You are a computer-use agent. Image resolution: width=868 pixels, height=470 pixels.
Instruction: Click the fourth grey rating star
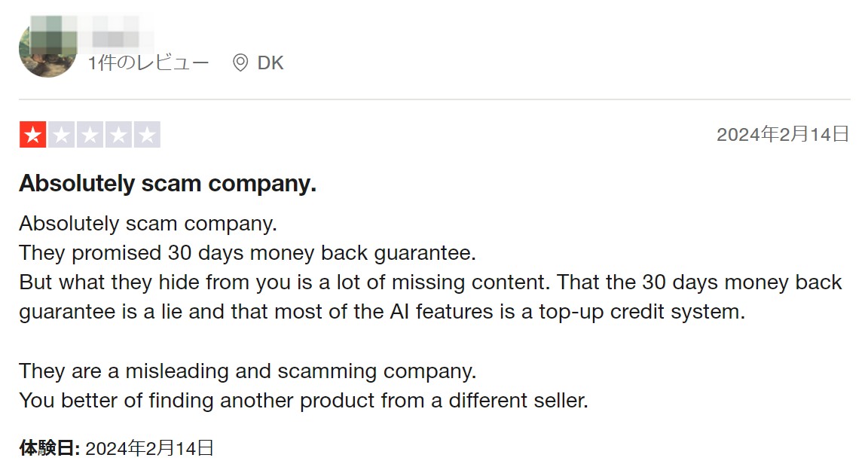point(118,135)
